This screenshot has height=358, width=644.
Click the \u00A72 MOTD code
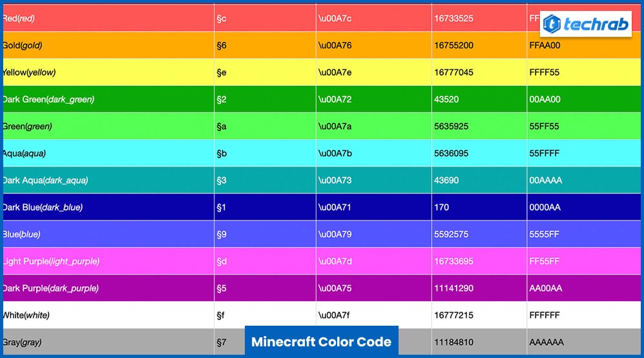point(335,100)
